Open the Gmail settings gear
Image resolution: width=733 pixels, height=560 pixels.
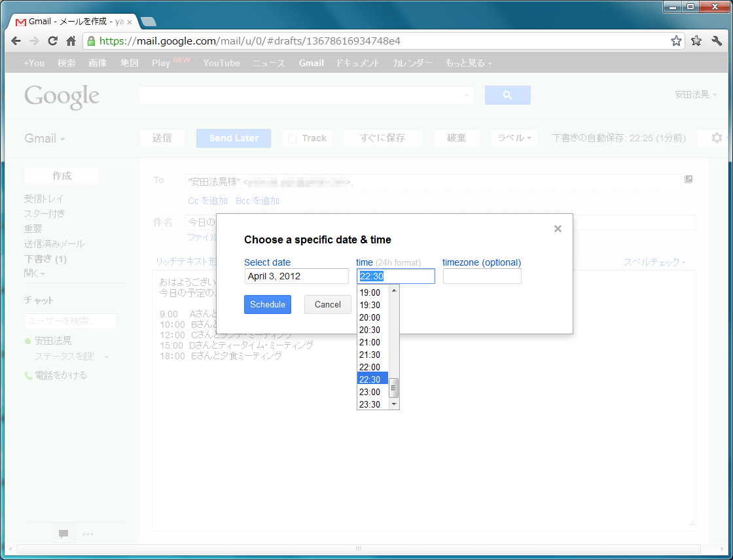click(x=717, y=138)
